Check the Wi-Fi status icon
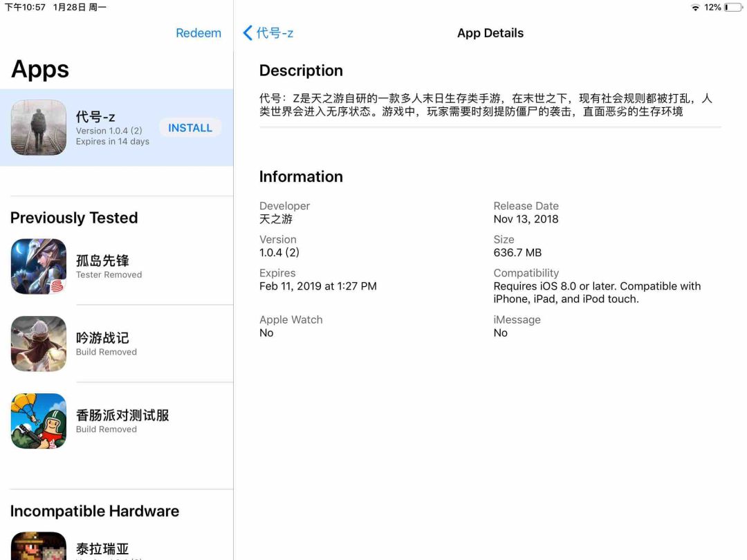The image size is (747, 560). point(695,8)
